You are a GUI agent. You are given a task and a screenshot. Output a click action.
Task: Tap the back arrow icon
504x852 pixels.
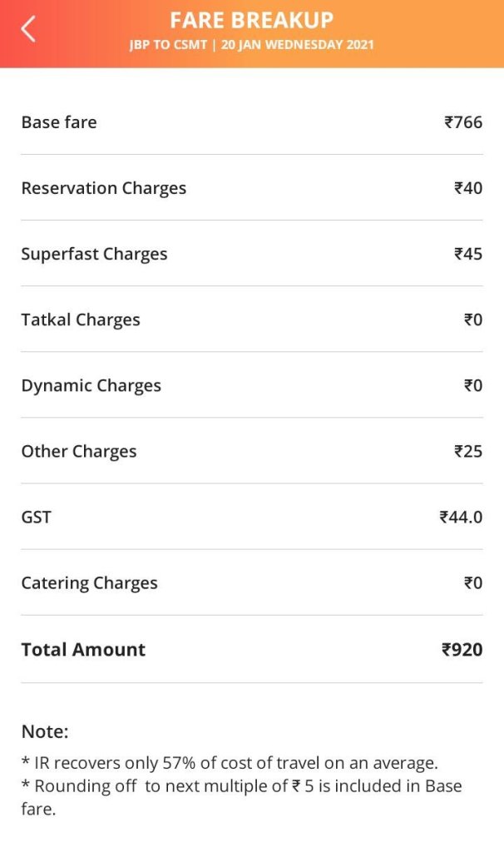(x=29, y=30)
